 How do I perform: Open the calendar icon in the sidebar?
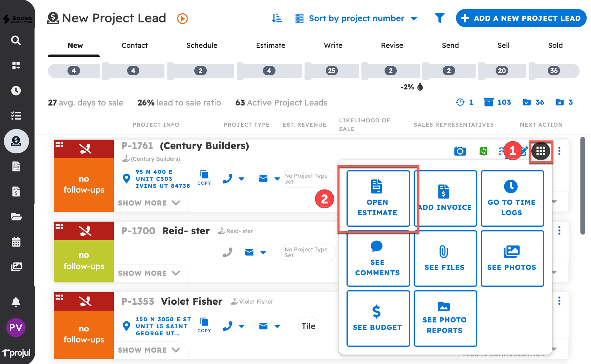[x=16, y=242]
